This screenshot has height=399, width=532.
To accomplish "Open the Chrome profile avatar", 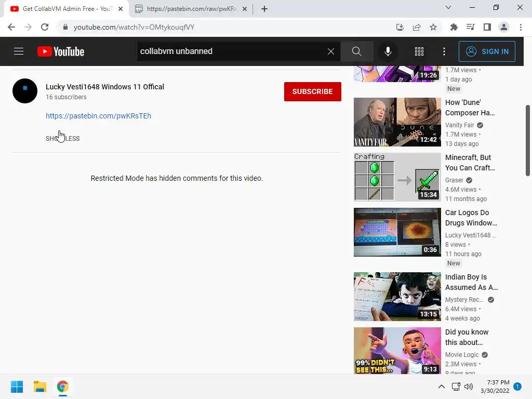I will 504,27.
